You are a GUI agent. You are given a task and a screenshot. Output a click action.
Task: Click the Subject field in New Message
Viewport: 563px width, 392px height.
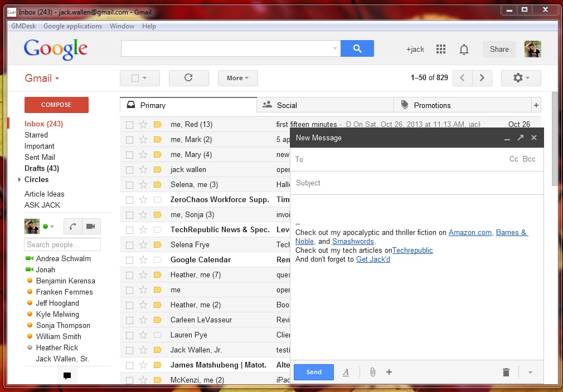416,183
